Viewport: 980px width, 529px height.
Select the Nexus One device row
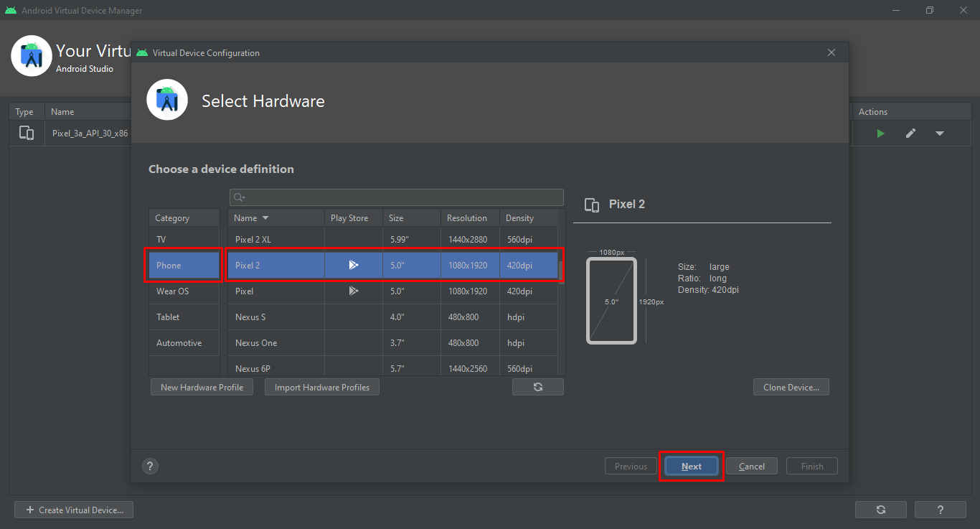[393, 342]
